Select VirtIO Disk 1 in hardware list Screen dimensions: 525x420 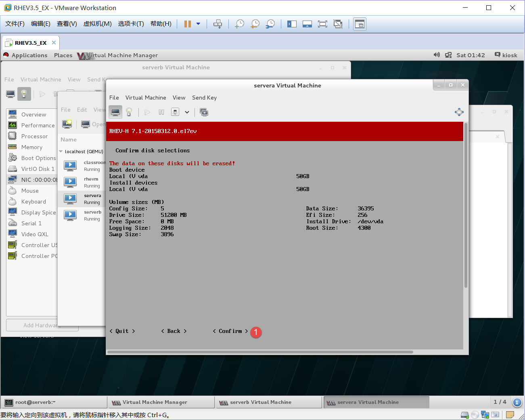pos(32,169)
